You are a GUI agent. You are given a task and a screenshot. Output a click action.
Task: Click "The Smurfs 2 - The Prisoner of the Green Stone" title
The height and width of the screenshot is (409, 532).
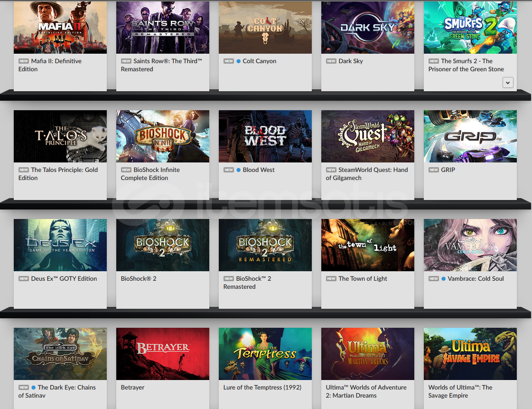tap(466, 65)
